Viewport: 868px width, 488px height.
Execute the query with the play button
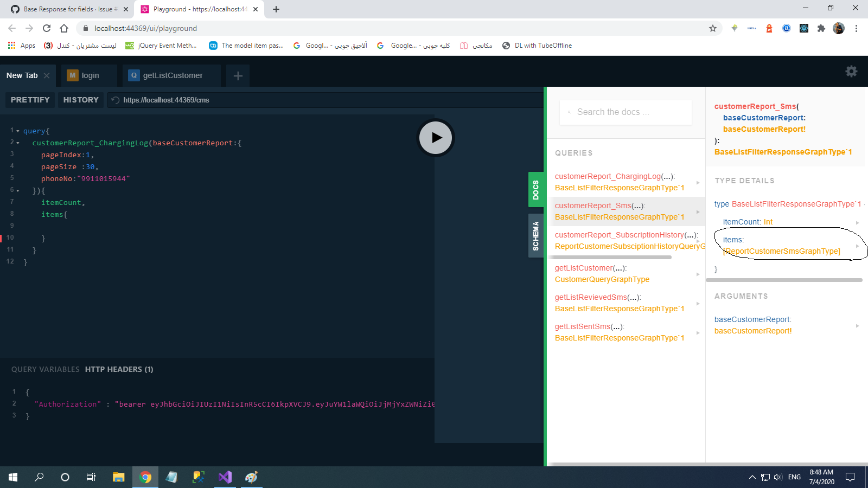435,137
